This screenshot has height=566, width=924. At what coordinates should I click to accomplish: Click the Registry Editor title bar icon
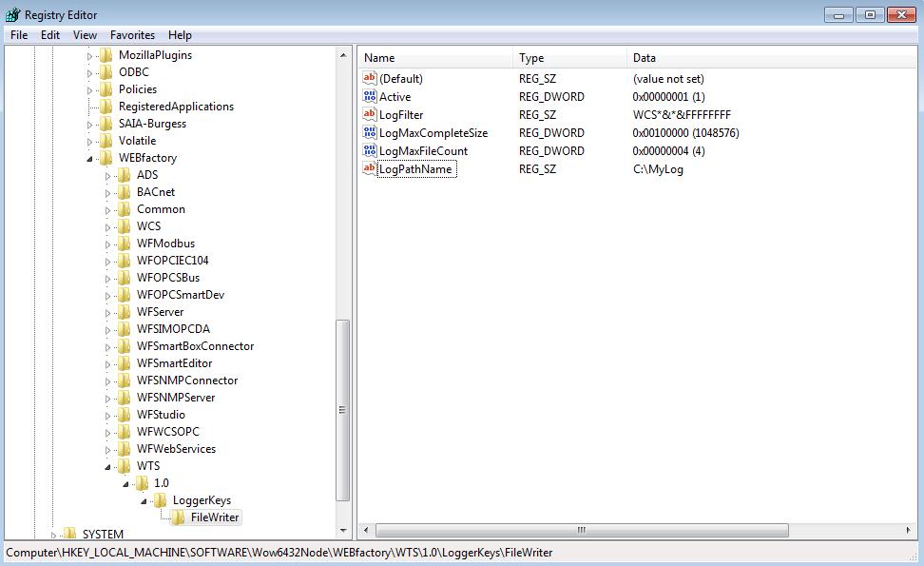tap(12, 15)
